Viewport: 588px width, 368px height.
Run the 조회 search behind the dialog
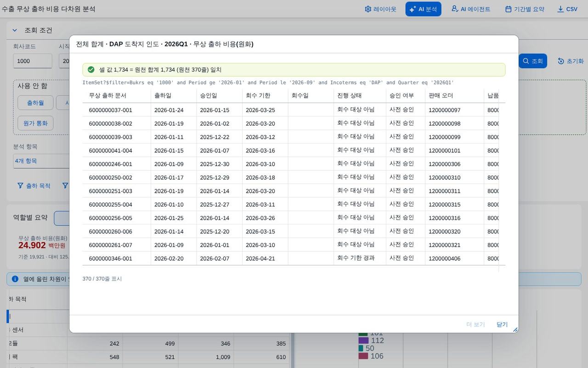[533, 61]
